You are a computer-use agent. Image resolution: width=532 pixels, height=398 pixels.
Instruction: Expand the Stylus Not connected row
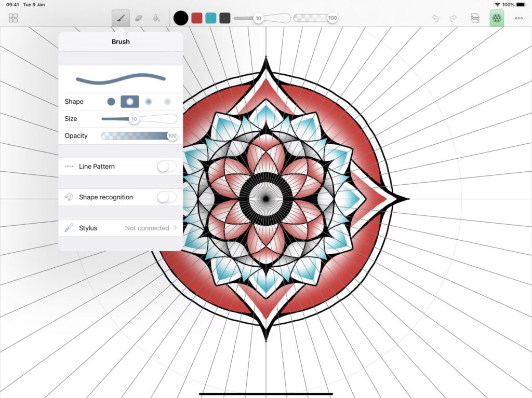[x=121, y=228]
